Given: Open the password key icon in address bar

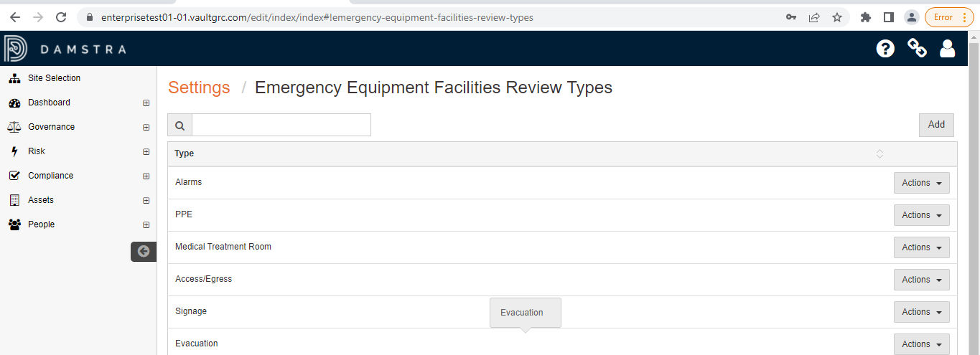Looking at the screenshot, I should tap(791, 17).
